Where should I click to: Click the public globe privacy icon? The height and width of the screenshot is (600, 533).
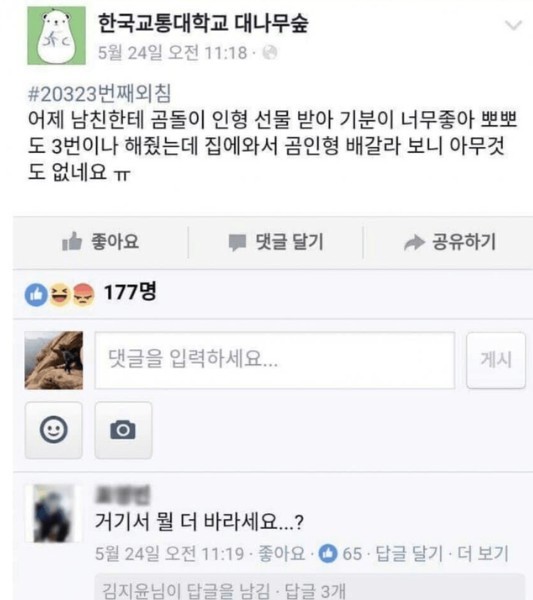click(x=270, y=52)
